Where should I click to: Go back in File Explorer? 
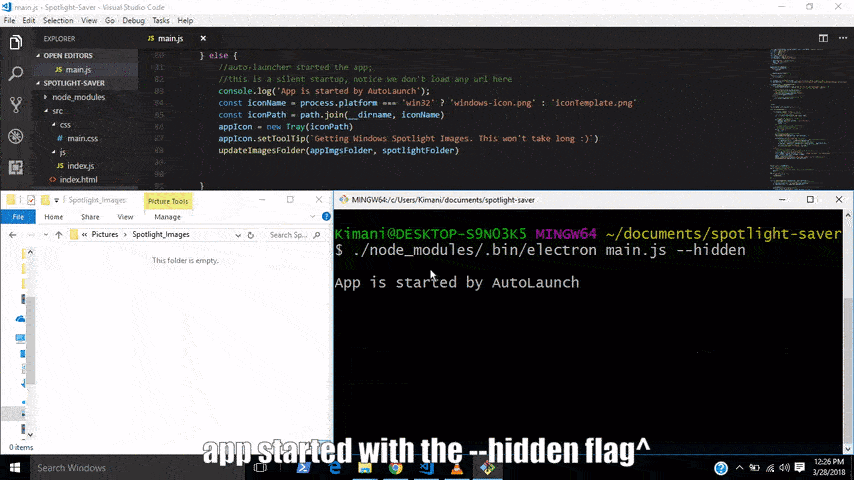click(13, 235)
